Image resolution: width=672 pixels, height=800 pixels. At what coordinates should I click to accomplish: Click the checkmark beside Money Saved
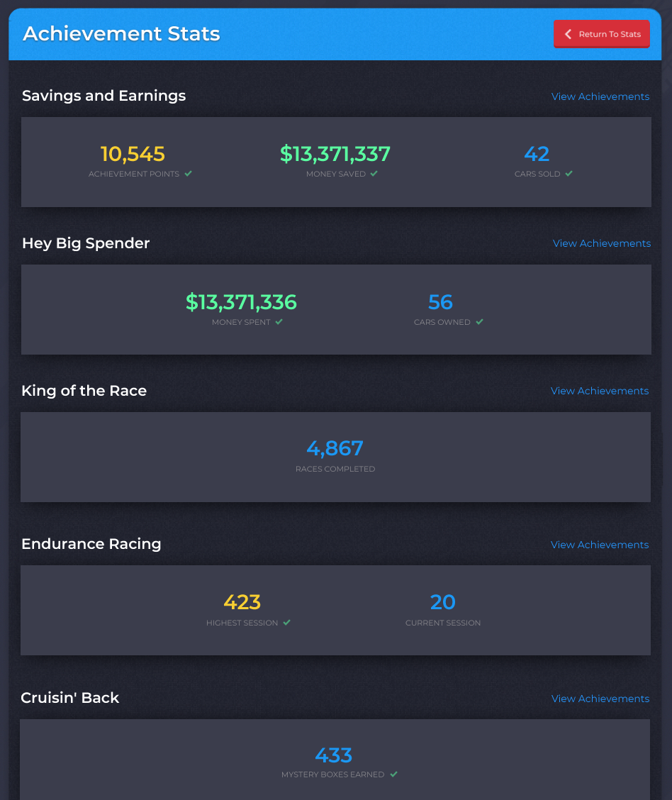pyautogui.click(x=374, y=174)
